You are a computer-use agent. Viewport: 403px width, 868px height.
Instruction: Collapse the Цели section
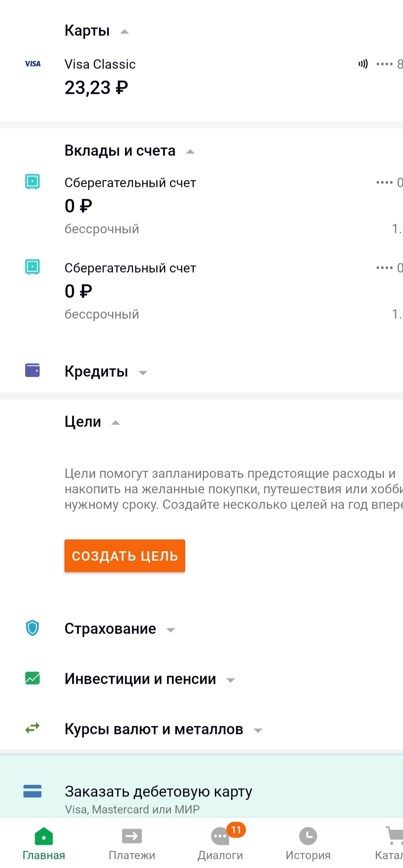pyautogui.click(x=116, y=423)
